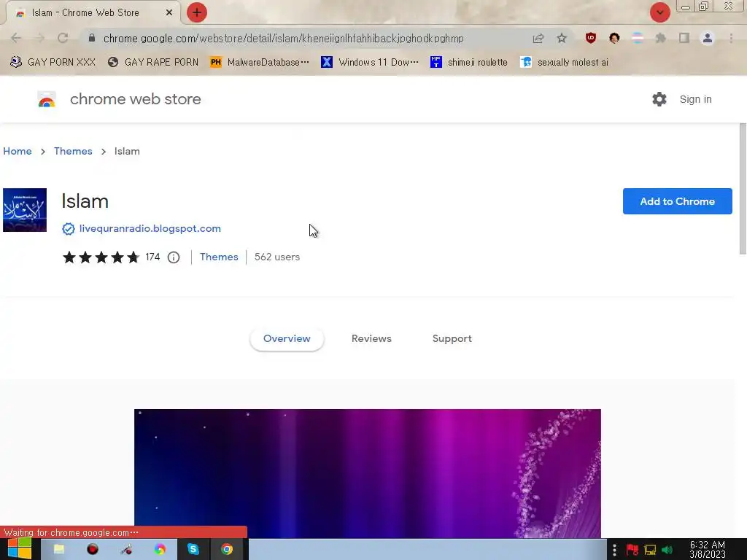Close the Islam - Chrome Web Store tab
This screenshot has width=747, height=560.
(169, 13)
